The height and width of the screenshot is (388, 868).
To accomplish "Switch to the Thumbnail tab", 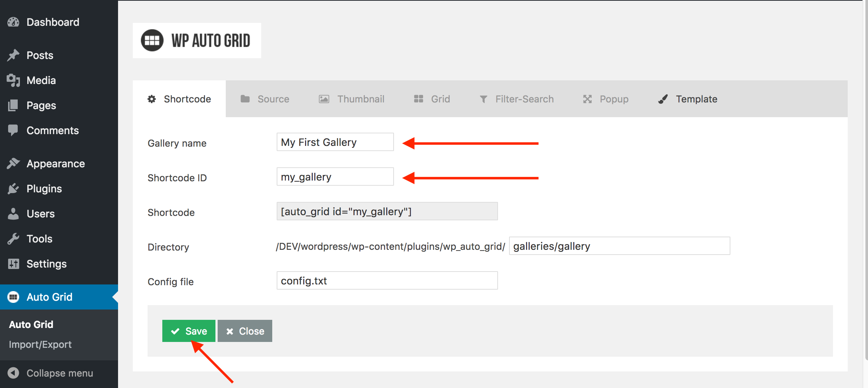I will point(352,99).
